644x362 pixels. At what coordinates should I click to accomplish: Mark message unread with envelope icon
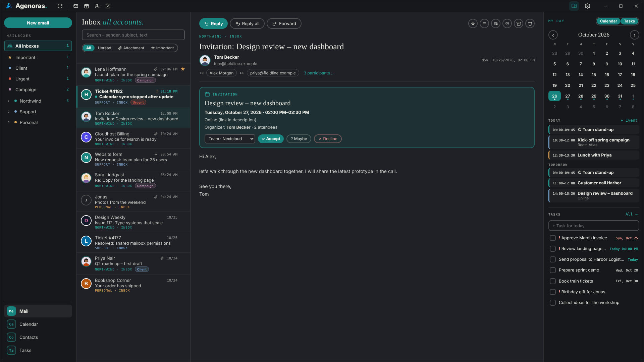pos(496,24)
